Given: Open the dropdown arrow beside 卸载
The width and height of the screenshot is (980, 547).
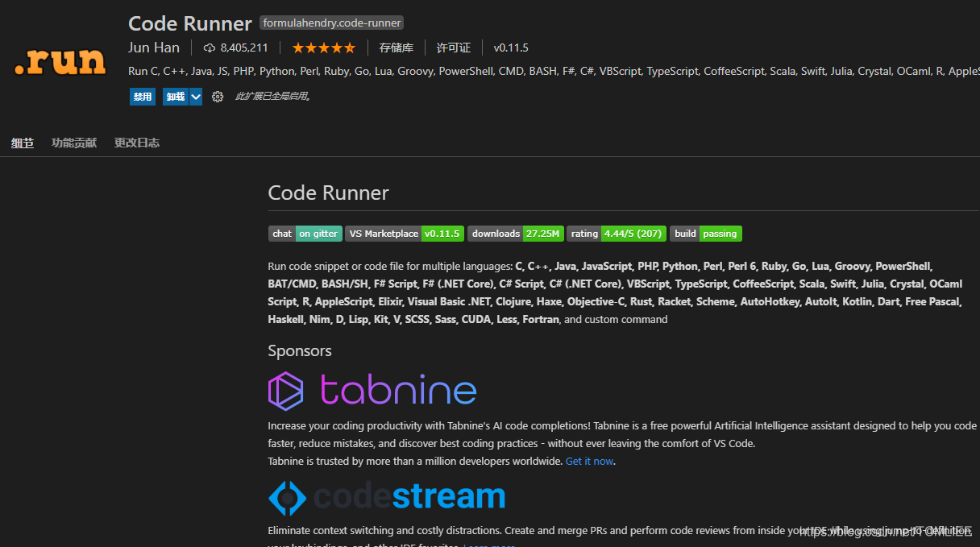Looking at the screenshot, I should click(196, 97).
